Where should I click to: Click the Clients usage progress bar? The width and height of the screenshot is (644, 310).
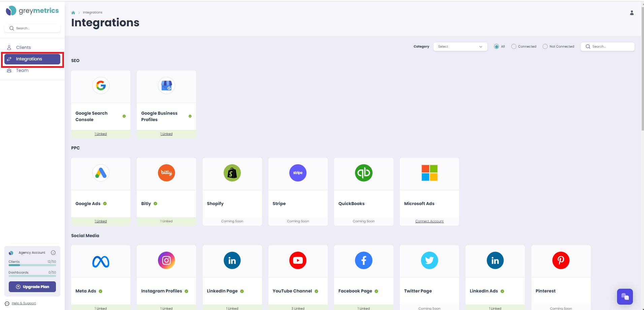tap(32, 265)
